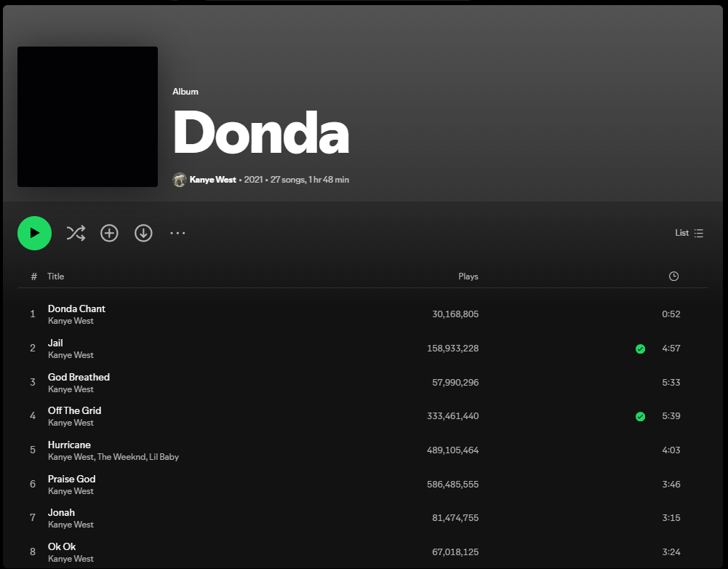Click the clock duration column header
Screen dimensions: 728x569
(x=673, y=276)
